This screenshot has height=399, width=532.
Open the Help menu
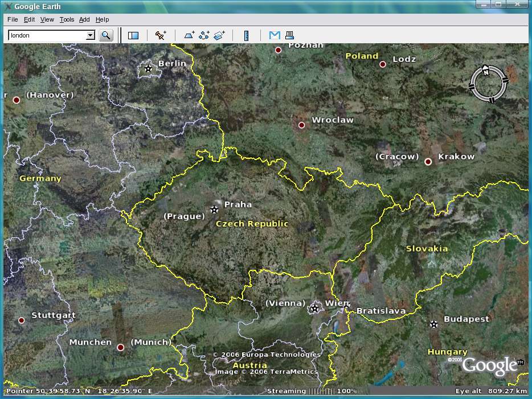click(102, 19)
